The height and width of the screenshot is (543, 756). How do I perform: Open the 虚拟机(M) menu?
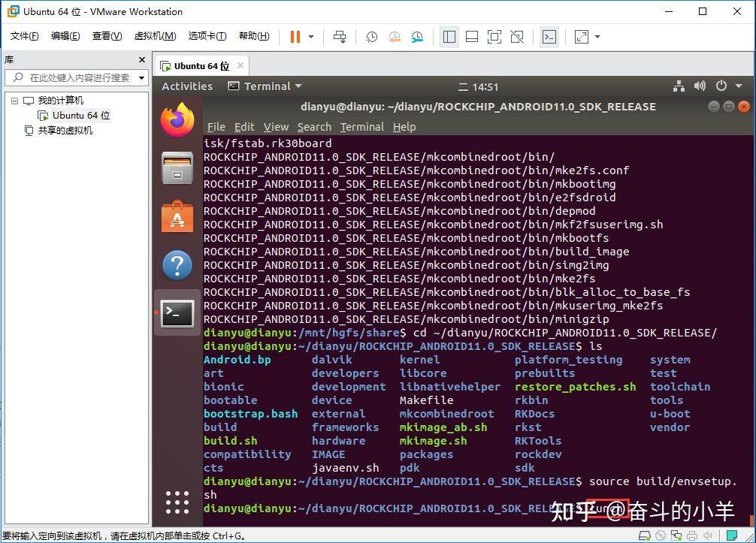(x=154, y=35)
